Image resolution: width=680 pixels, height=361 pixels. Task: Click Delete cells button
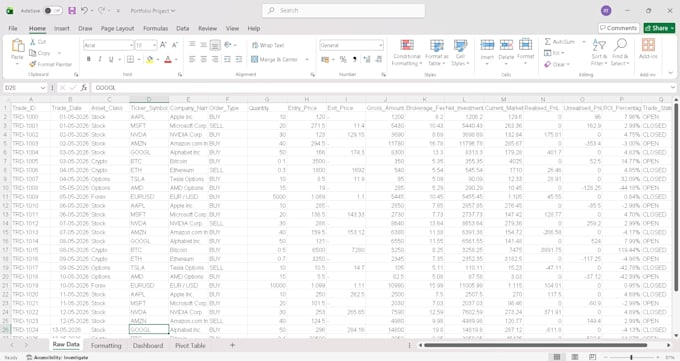tap(506, 50)
